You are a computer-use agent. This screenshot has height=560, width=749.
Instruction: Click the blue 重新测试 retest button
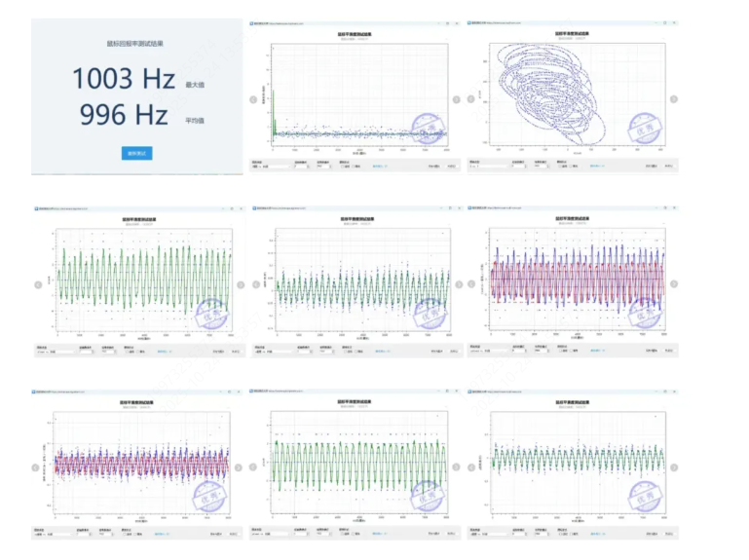[x=136, y=153]
